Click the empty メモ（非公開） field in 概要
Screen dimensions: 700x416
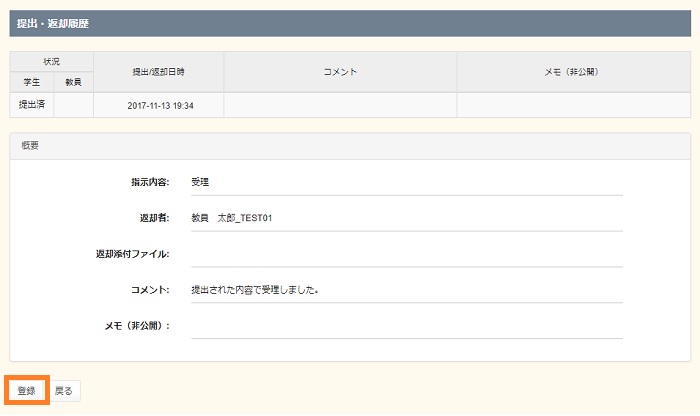(x=406, y=326)
